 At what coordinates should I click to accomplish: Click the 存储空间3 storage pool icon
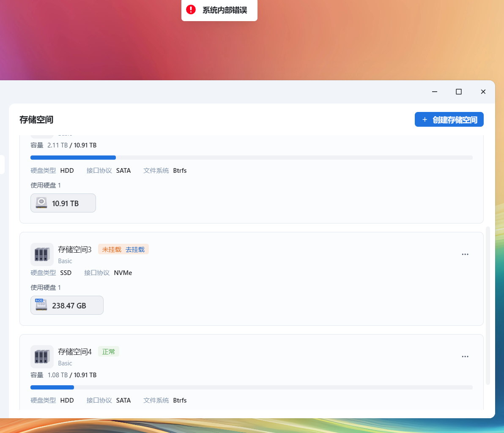pyautogui.click(x=42, y=254)
